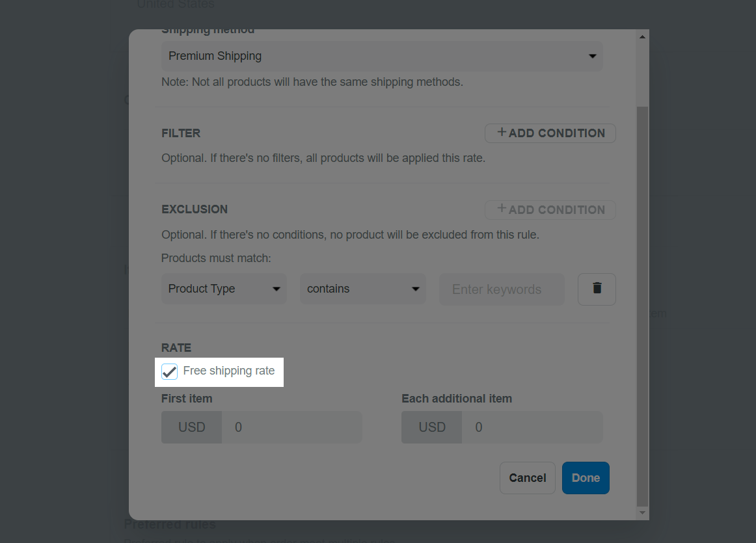Click the Filter Add Condition plus icon

(502, 132)
